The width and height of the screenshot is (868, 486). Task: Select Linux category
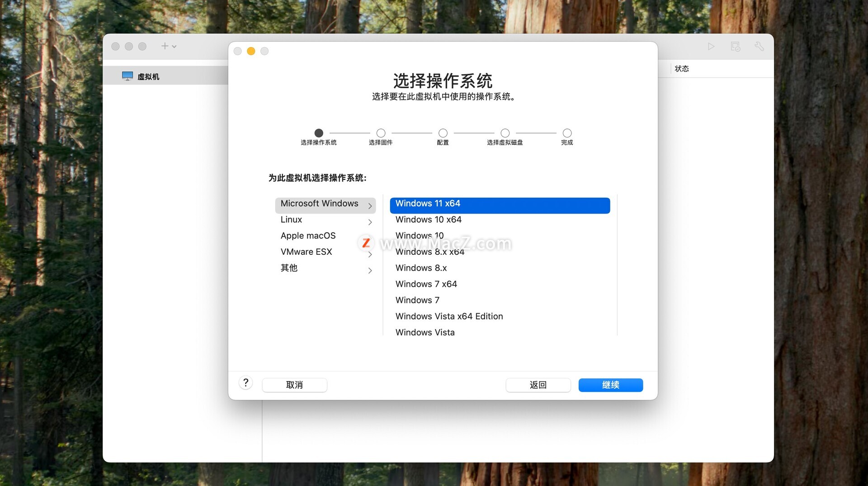325,220
